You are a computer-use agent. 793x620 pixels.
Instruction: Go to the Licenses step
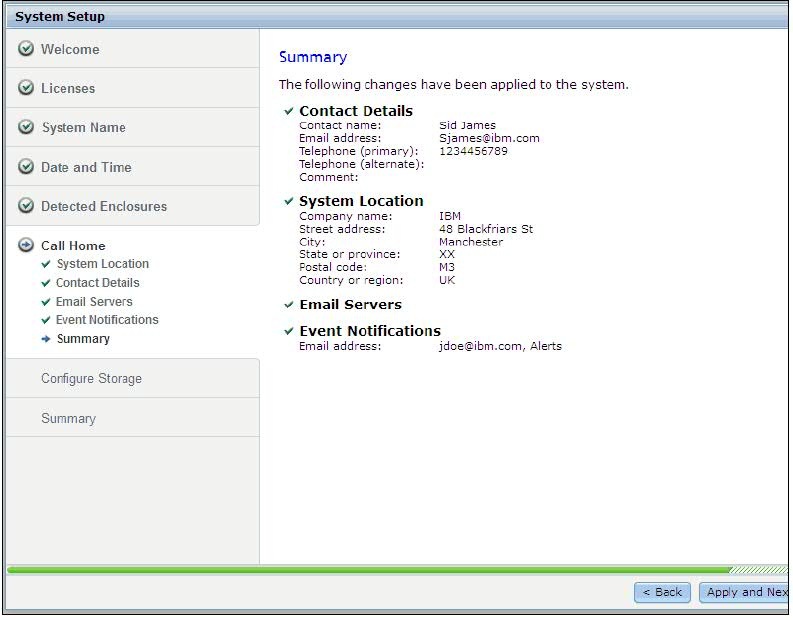(x=133, y=88)
